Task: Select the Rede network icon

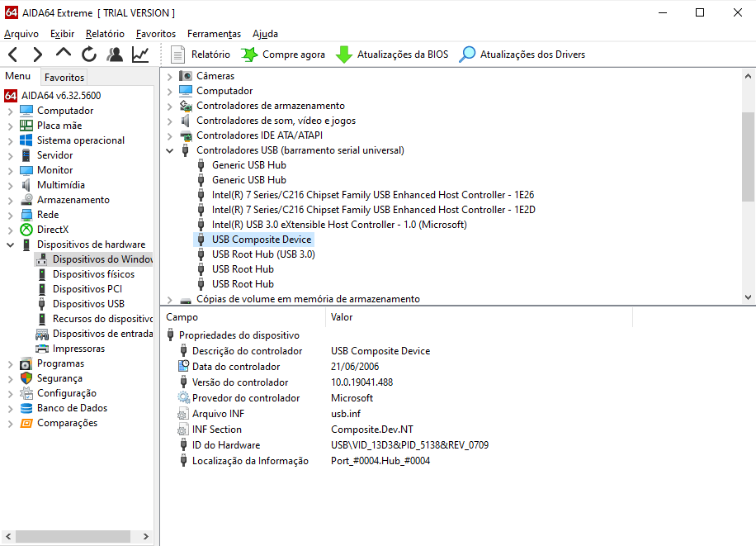Action: tap(26, 215)
